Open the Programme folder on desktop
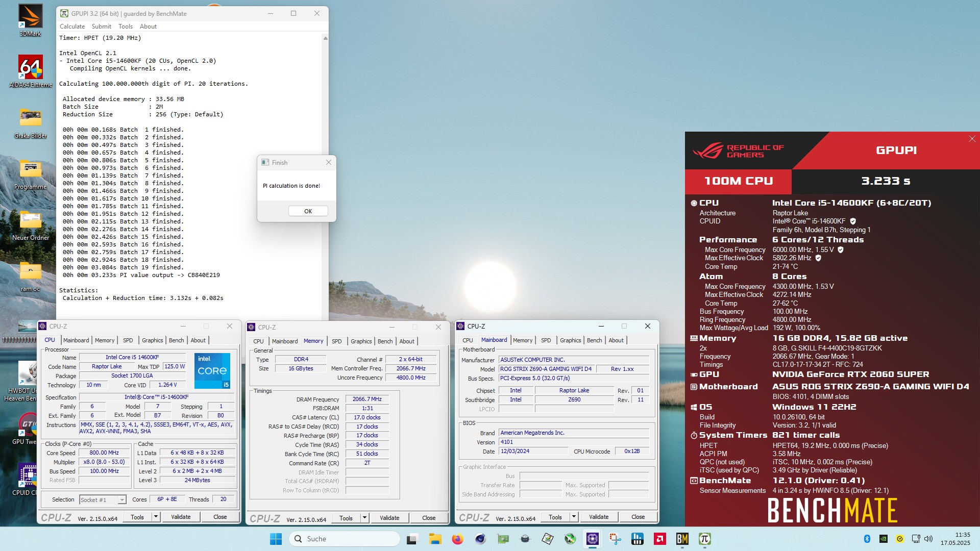 (30, 173)
